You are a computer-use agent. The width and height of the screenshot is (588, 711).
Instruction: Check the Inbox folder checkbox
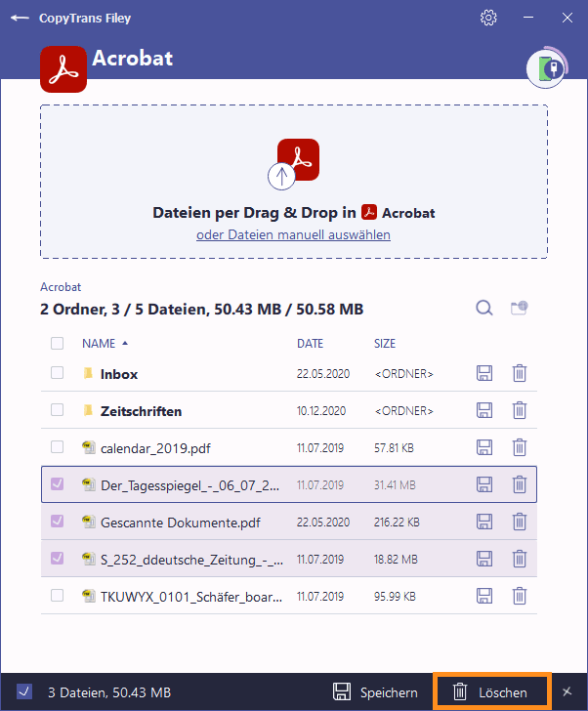57,373
